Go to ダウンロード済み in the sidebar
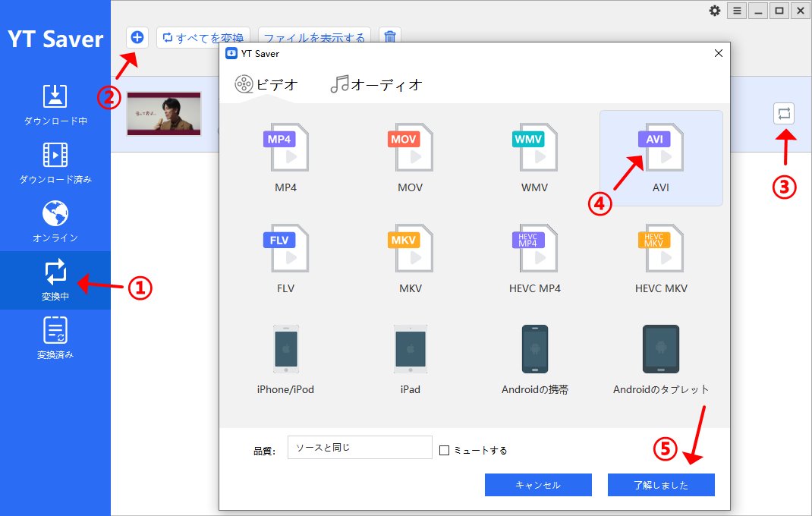The width and height of the screenshot is (812, 516). tap(55, 163)
